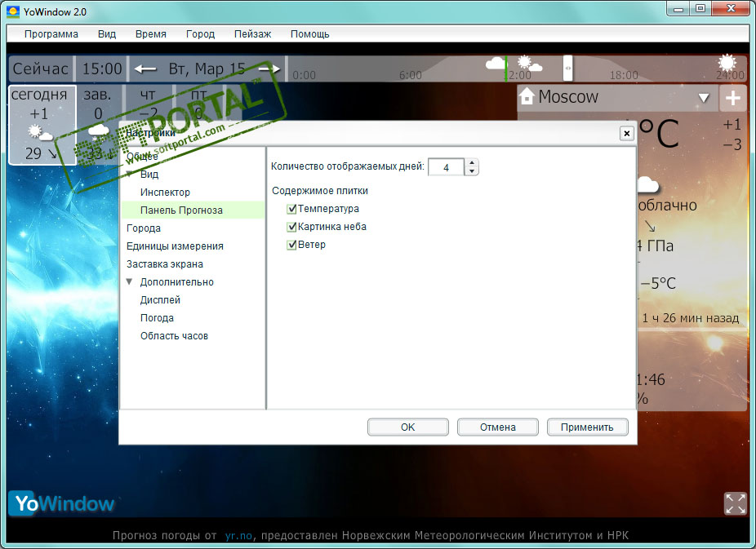The width and height of the screenshot is (756, 549).
Task: Increase number of displayed days
Action: [x=472, y=163]
